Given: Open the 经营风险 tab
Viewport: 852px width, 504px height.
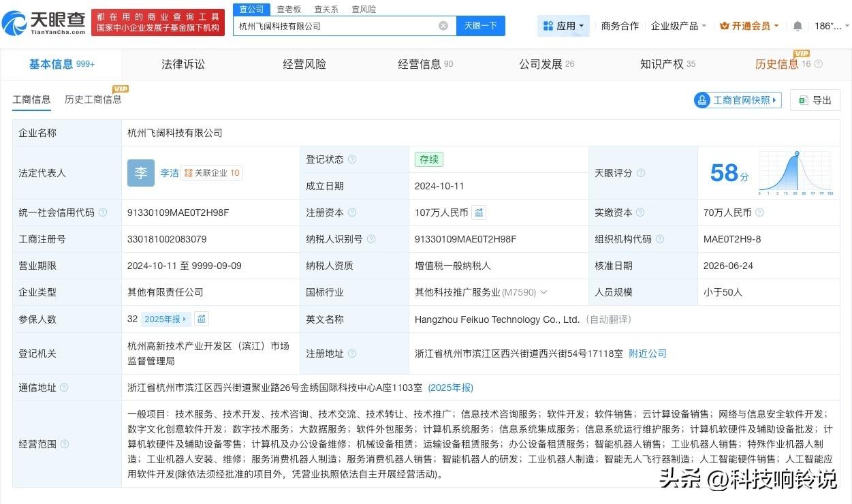Looking at the screenshot, I should (304, 64).
